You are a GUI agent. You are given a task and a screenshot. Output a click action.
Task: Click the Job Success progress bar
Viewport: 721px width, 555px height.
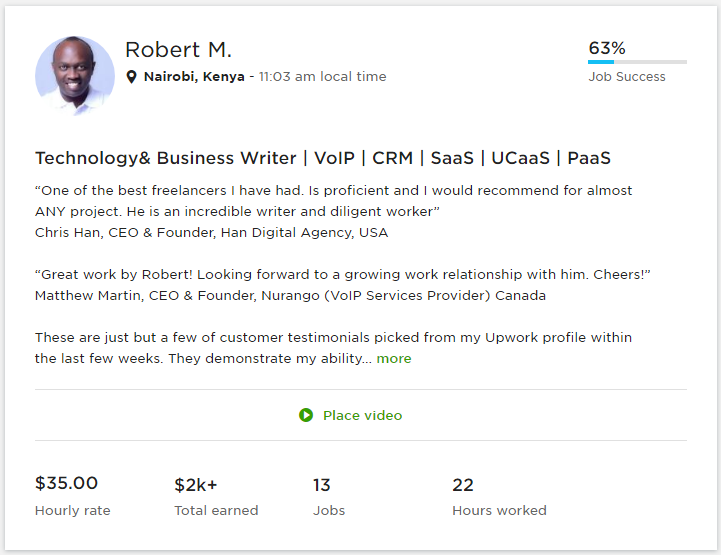(637, 62)
